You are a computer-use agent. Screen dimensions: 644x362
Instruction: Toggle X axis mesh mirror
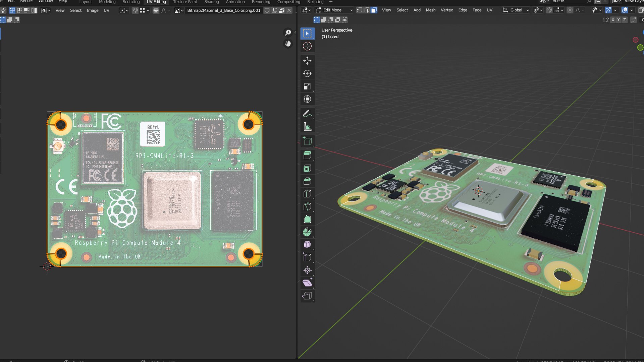pos(613,20)
